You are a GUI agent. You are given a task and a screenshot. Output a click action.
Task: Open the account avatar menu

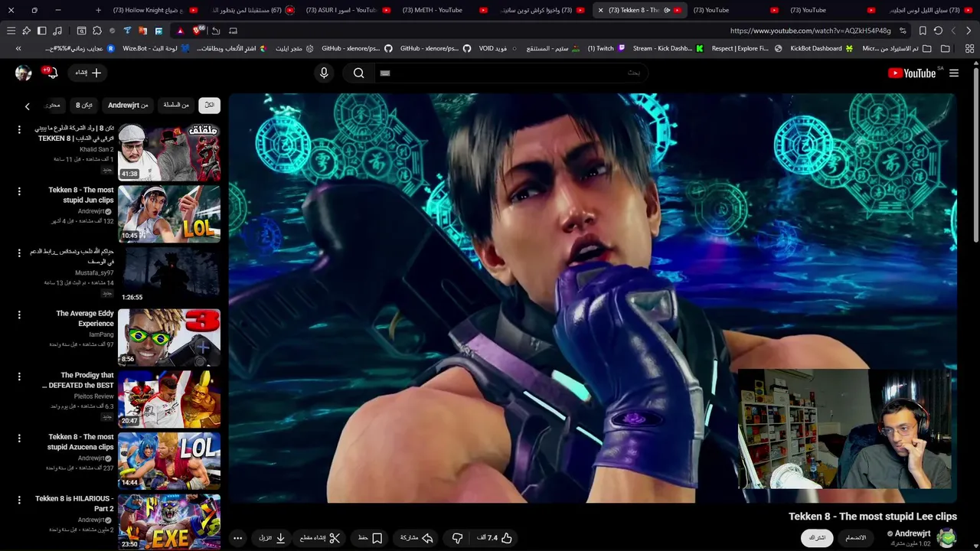(23, 73)
